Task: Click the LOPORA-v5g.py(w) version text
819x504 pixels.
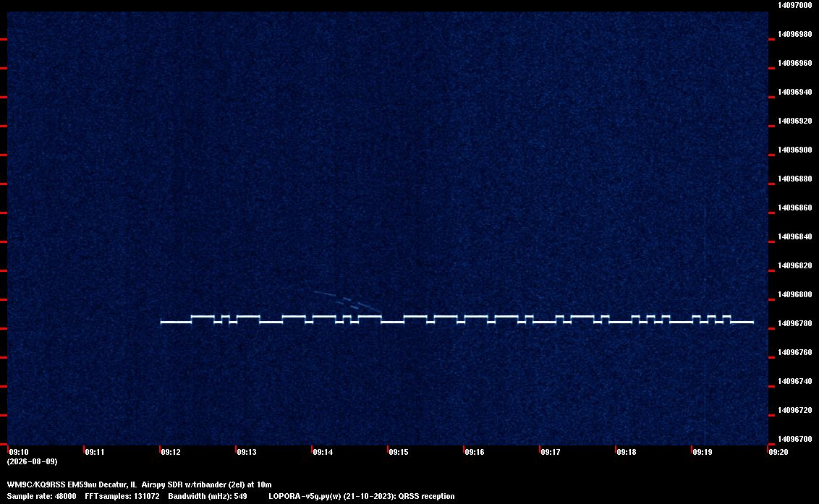Action: [x=305, y=496]
